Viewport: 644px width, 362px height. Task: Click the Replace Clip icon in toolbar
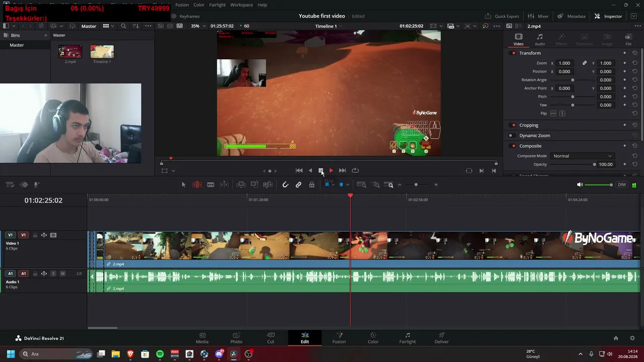click(x=268, y=185)
